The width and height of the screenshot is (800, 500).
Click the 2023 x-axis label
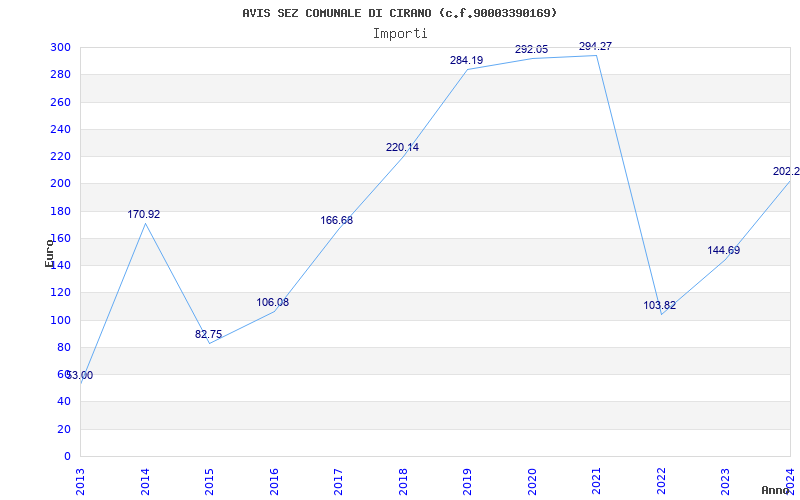[726, 482]
